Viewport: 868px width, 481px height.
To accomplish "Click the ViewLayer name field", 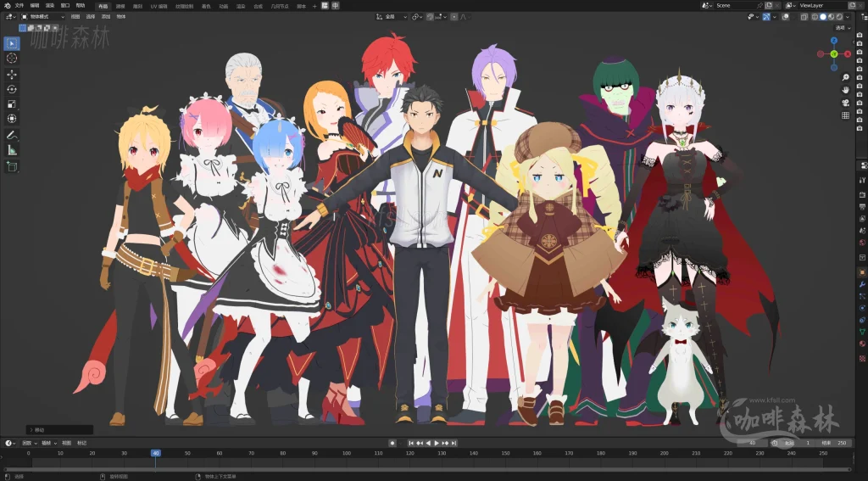I will (822, 6).
